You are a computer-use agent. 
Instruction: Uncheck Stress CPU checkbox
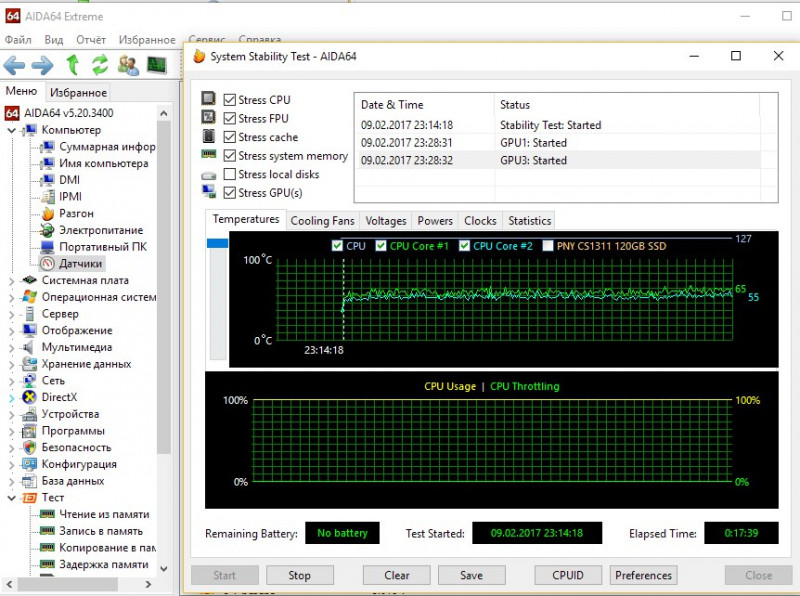click(230, 100)
